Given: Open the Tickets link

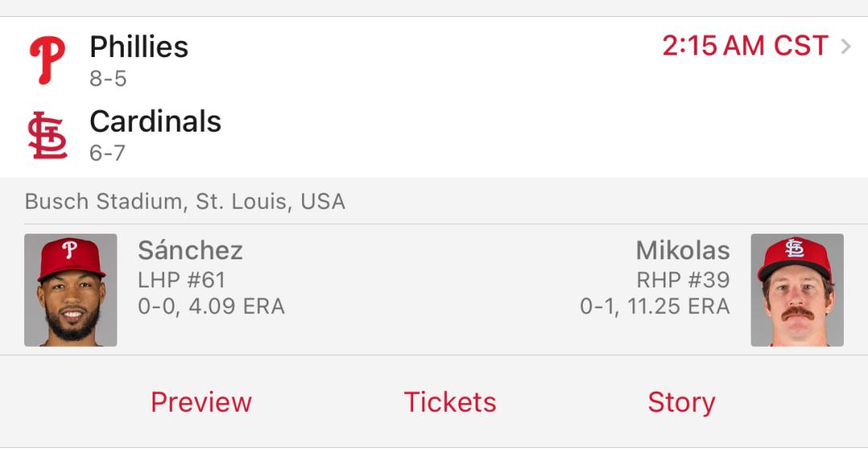Looking at the screenshot, I should [x=450, y=402].
